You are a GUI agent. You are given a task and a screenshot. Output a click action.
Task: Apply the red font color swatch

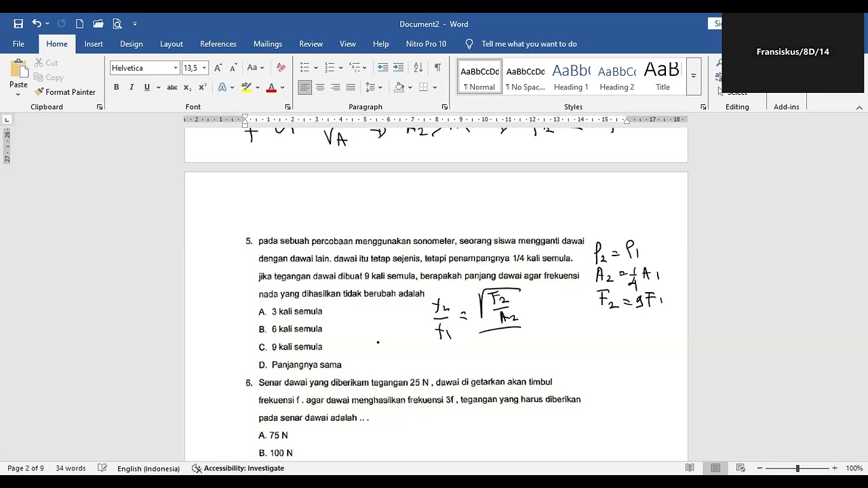tap(271, 87)
